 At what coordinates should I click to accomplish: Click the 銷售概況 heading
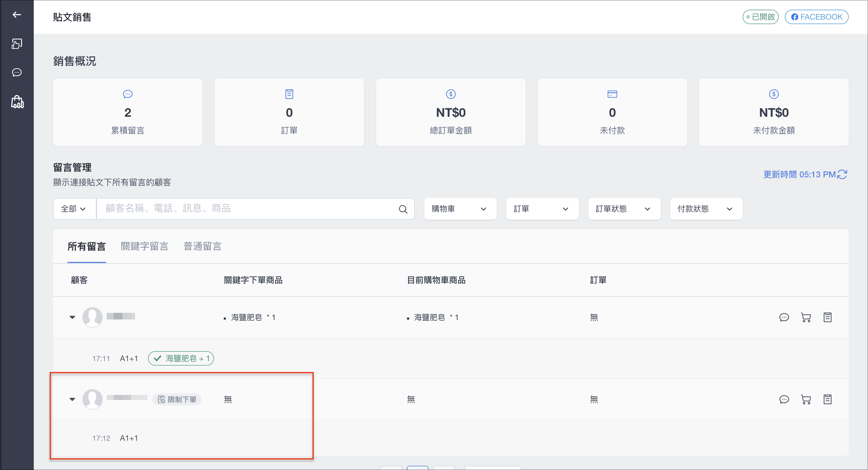point(74,61)
